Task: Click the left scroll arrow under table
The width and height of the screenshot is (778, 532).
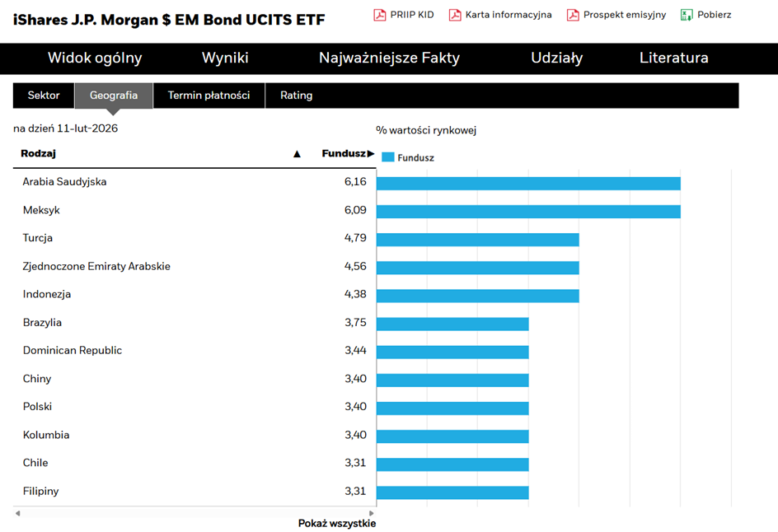Action: pos(18,514)
